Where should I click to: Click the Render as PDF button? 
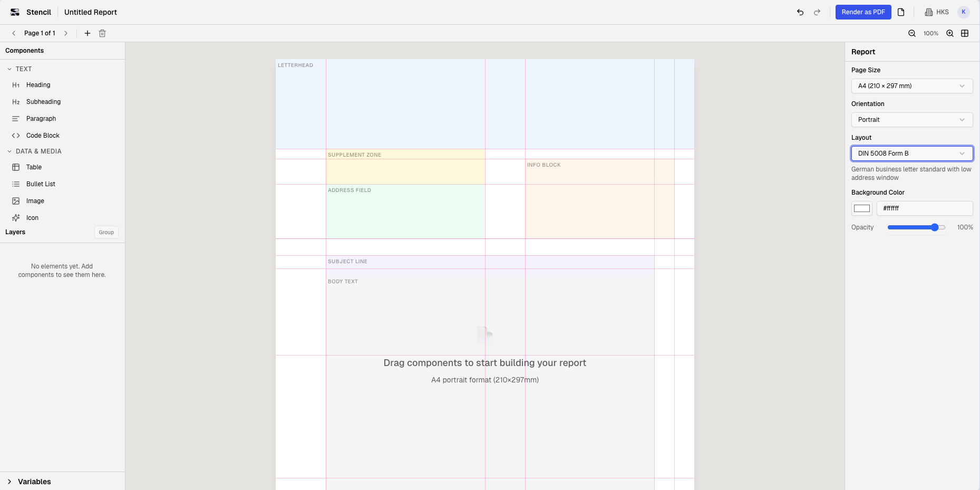click(863, 12)
